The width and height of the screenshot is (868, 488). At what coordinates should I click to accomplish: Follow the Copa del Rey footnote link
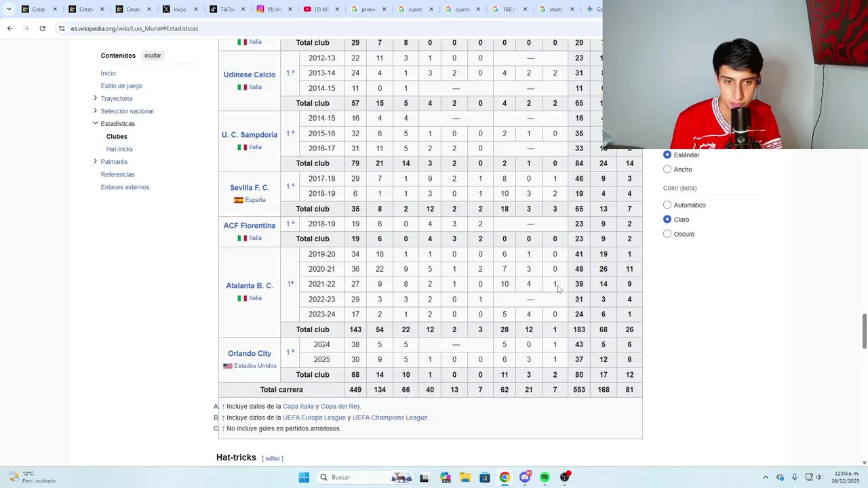point(340,407)
